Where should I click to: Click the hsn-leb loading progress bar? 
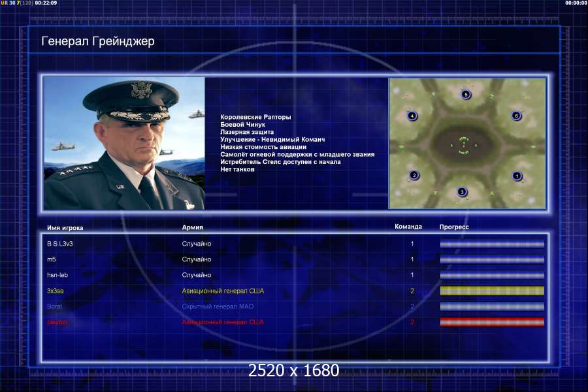tap(492, 275)
